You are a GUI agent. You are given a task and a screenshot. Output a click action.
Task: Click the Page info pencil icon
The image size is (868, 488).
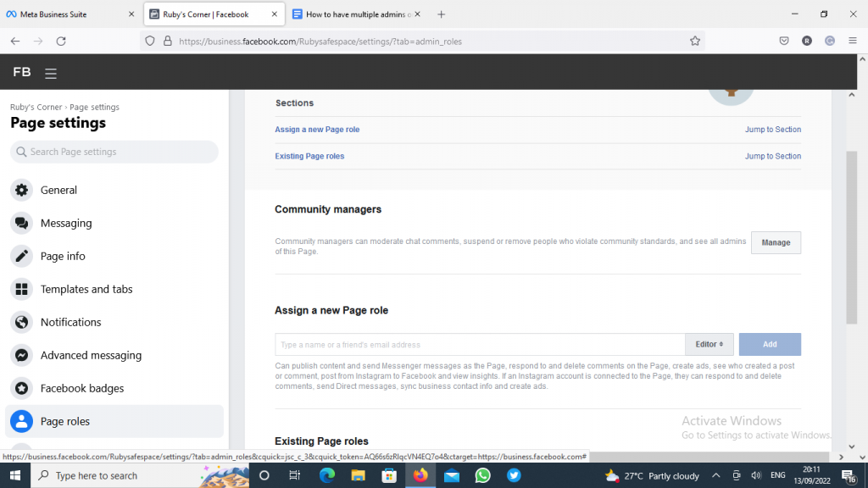pos(21,256)
